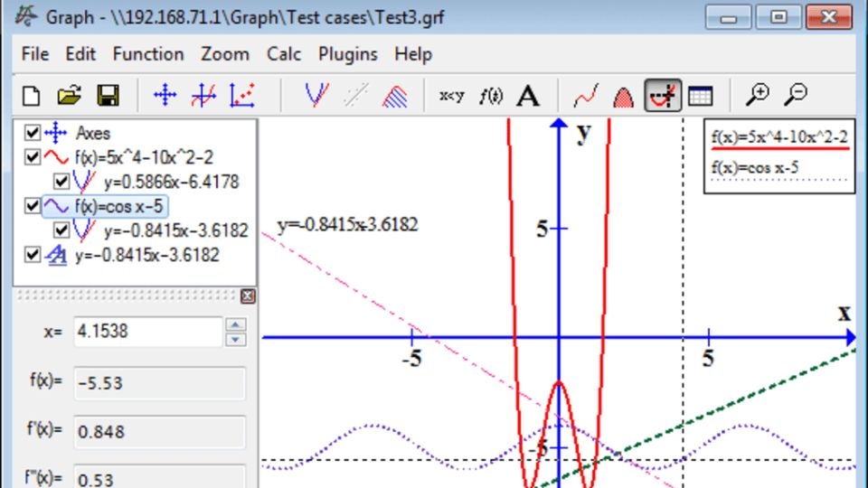This screenshot has height=488, width=868.
Task: Uncheck label y=-0.8415x-3.6182 checkbox
Action: point(33,255)
